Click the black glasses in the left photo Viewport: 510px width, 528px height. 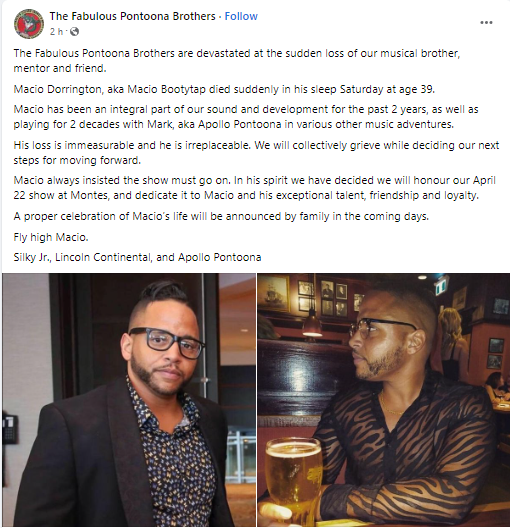click(x=167, y=342)
